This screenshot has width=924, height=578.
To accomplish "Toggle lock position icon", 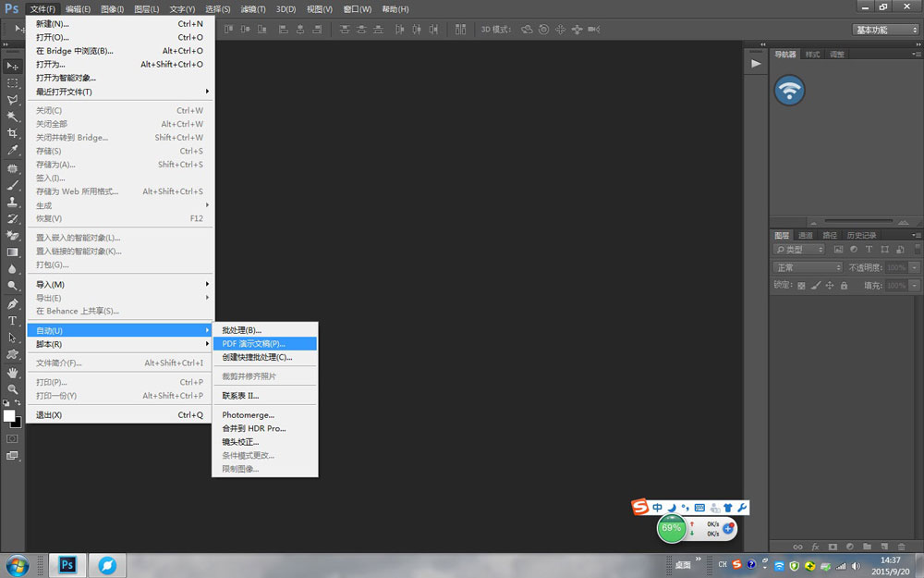I will point(830,286).
